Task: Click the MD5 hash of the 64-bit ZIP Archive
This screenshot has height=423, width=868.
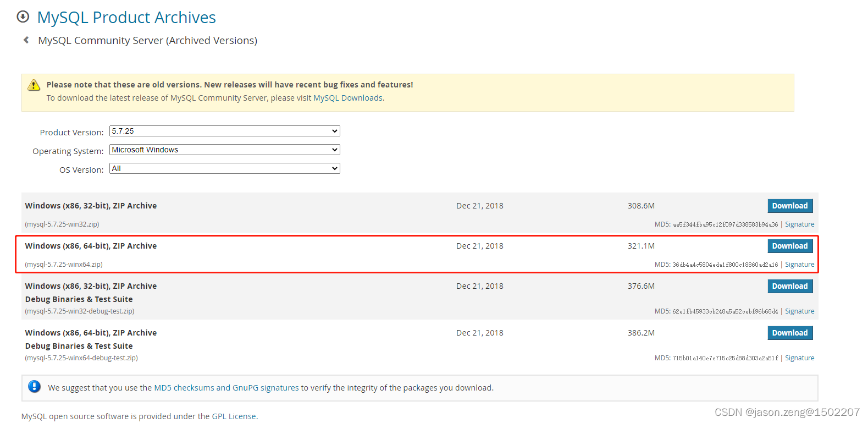Action: (725, 265)
